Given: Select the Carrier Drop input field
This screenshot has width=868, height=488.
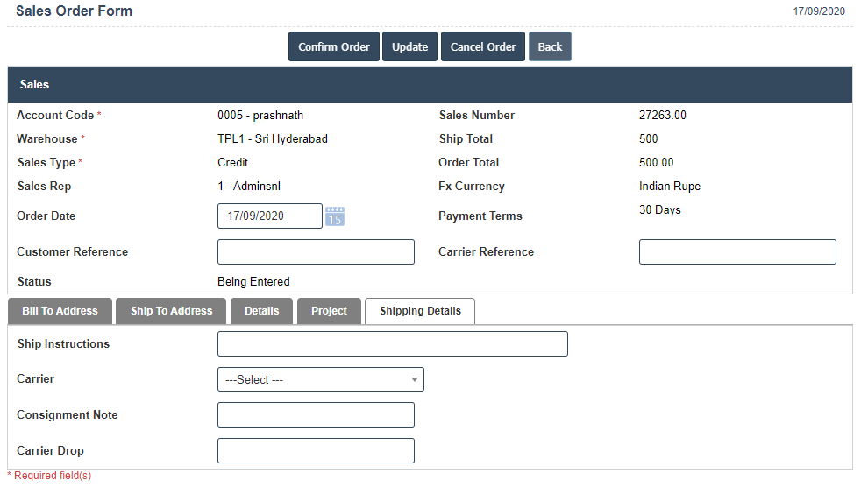Looking at the screenshot, I should pos(316,451).
